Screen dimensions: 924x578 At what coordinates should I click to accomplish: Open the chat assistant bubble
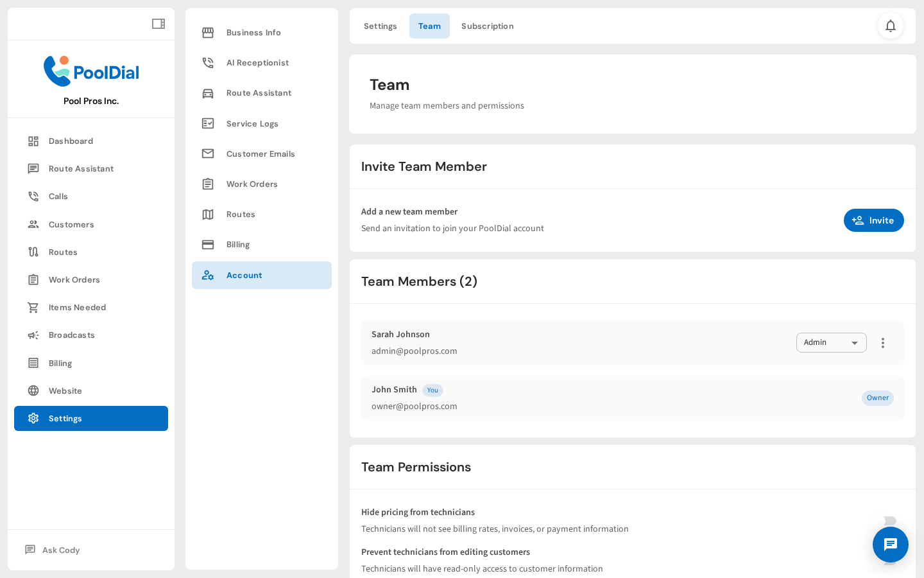[x=891, y=545]
